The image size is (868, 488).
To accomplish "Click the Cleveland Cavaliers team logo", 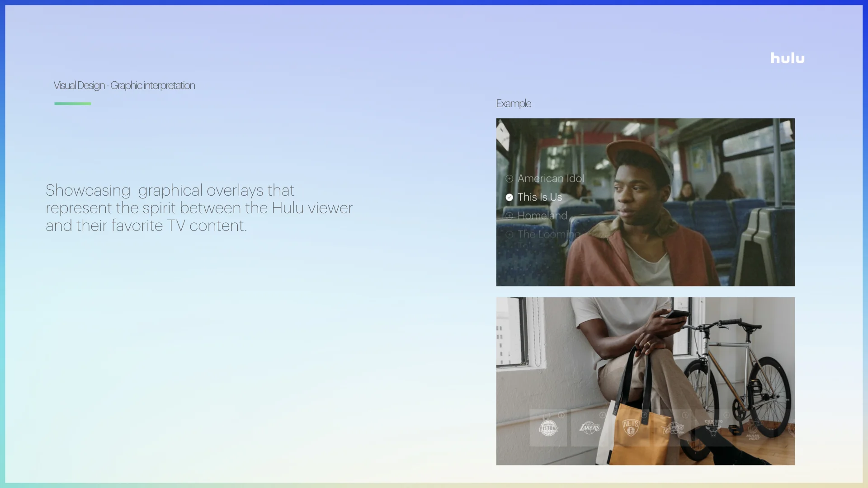I will point(672,428).
